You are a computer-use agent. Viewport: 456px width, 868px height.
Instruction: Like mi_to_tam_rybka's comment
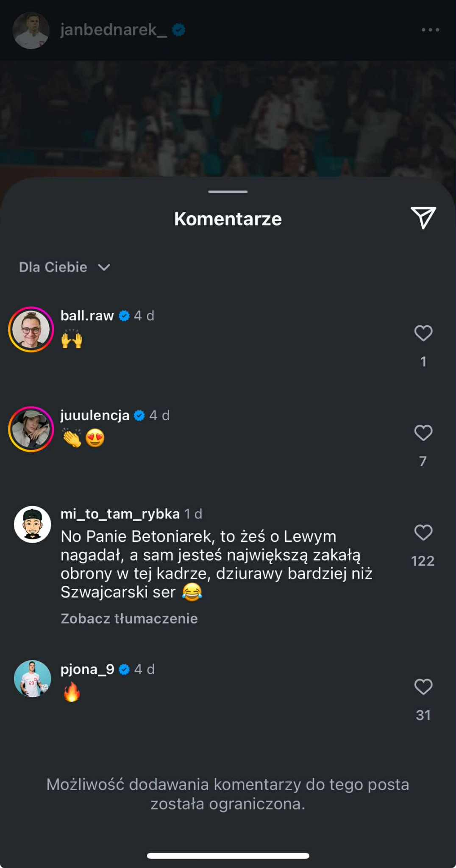(x=423, y=532)
